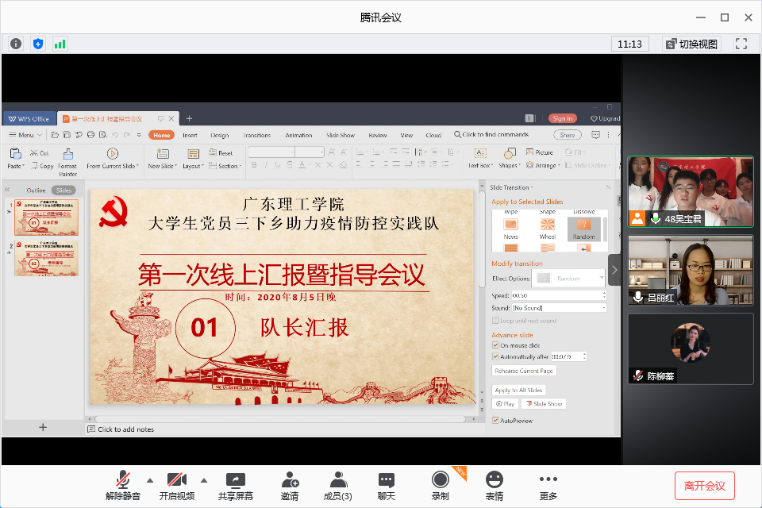Unmute the microphone in the meeting toolbar

tap(123, 485)
